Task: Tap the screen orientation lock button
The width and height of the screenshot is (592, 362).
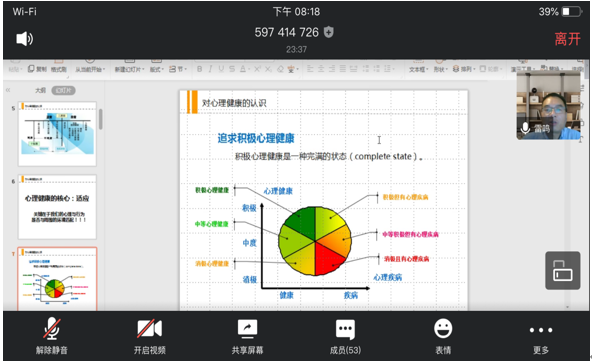Action: click(563, 271)
